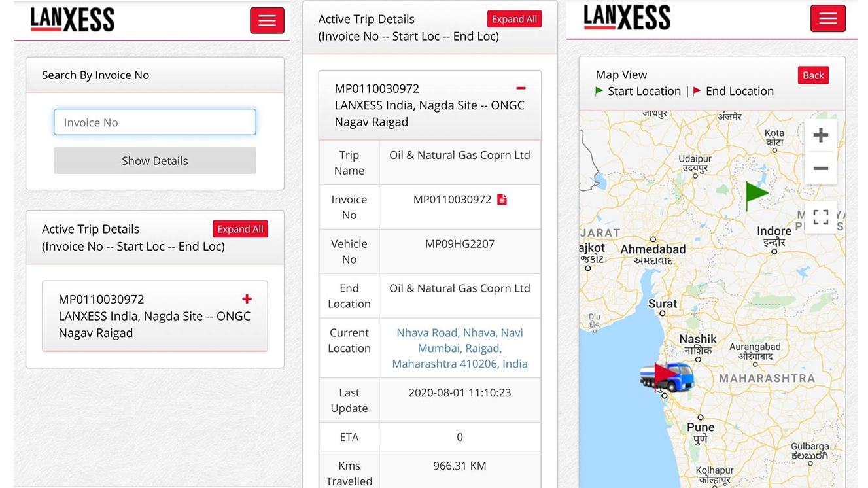Viewport: 868px width, 488px height.
Task: Click the ETA value 0
Action: coord(460,438)
